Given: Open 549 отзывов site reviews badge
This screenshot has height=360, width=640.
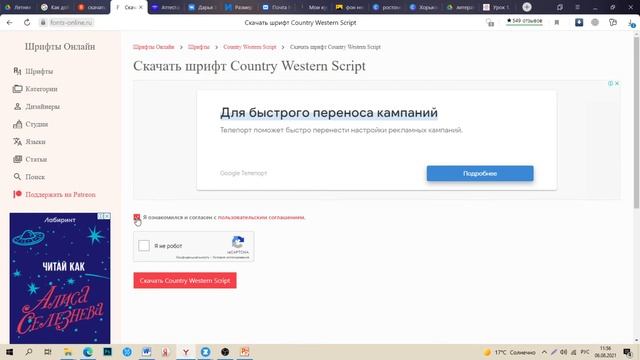Looking at the screenshot, I should tap(524, 21).
